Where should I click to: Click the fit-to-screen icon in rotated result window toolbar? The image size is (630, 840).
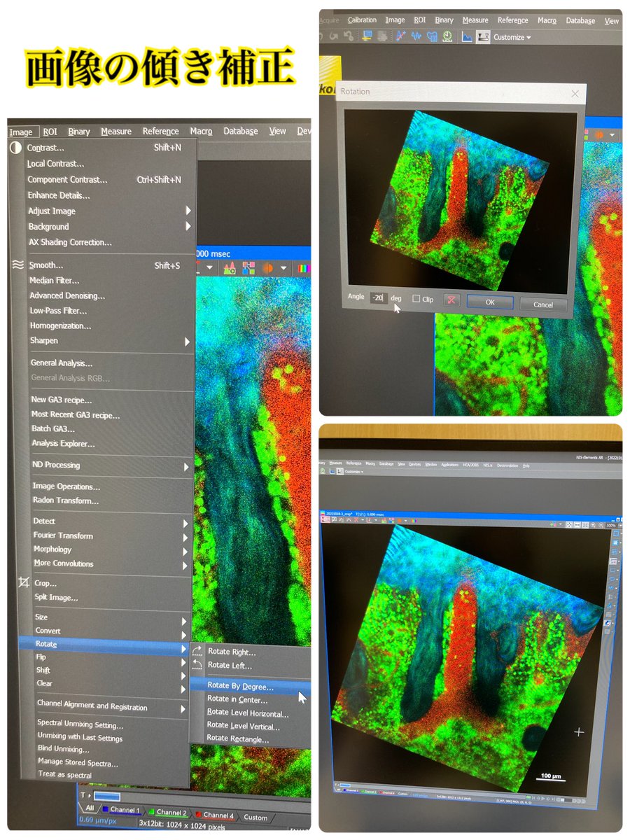569,525
